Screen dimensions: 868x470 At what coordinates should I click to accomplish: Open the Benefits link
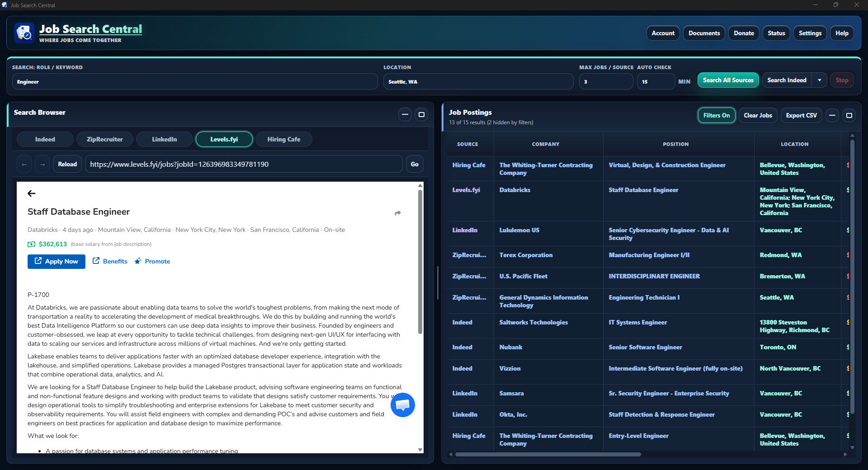click(110, 261)
